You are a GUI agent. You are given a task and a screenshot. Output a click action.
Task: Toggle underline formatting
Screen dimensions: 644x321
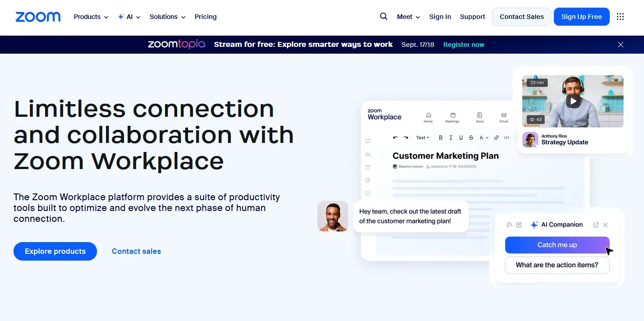461,138
